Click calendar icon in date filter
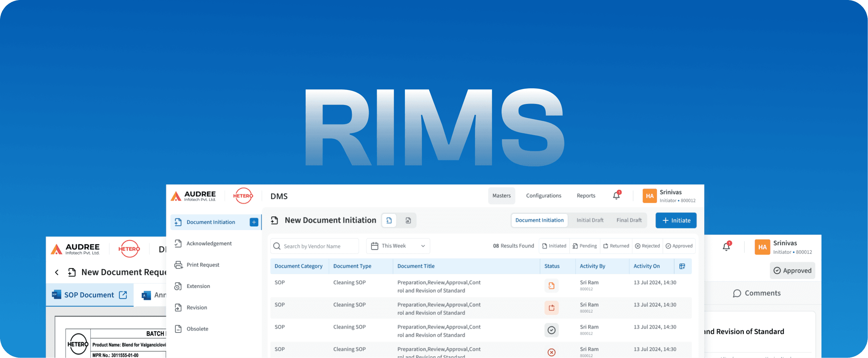The image size is (868, 358). click(x=374, y=246)
